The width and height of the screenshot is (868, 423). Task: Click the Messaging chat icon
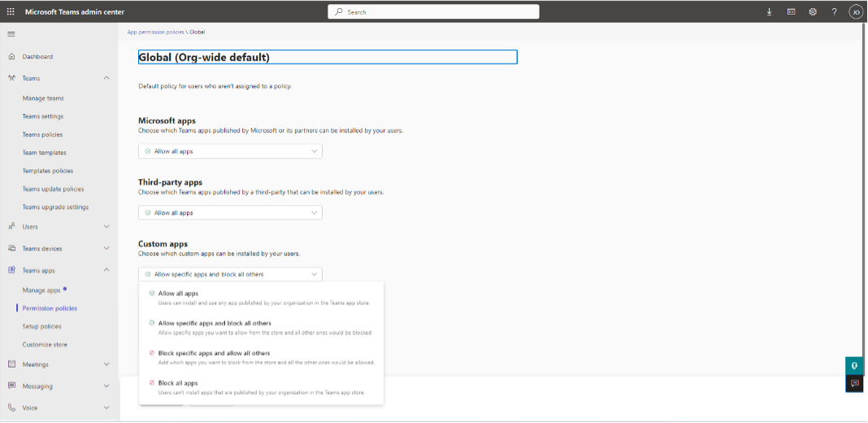[11, 386]
